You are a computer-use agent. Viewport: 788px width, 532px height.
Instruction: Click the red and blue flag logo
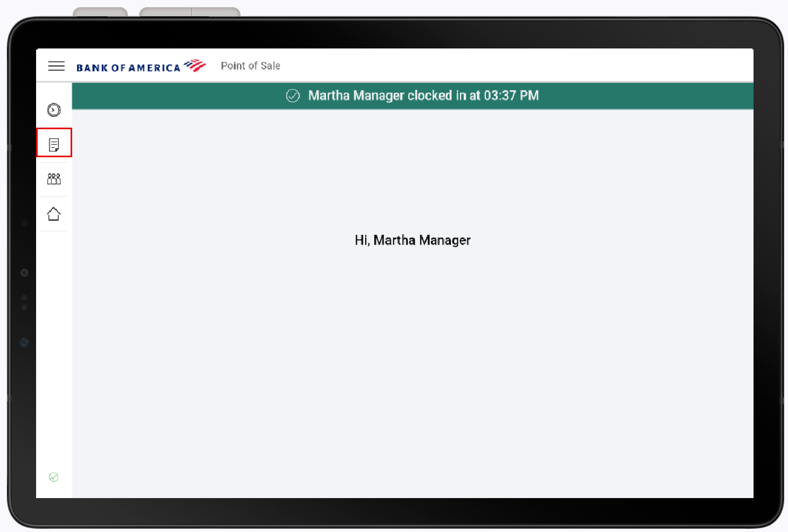[195, 66]
